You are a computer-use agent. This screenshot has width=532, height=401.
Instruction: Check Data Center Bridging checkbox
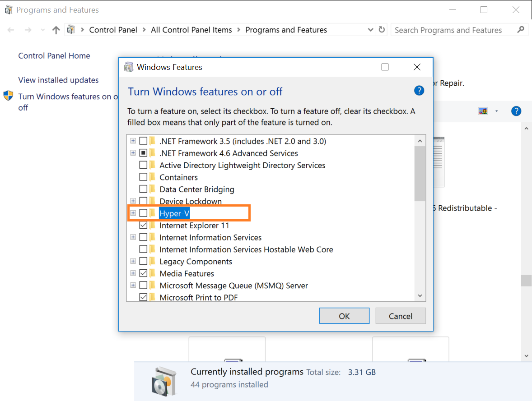143,189
